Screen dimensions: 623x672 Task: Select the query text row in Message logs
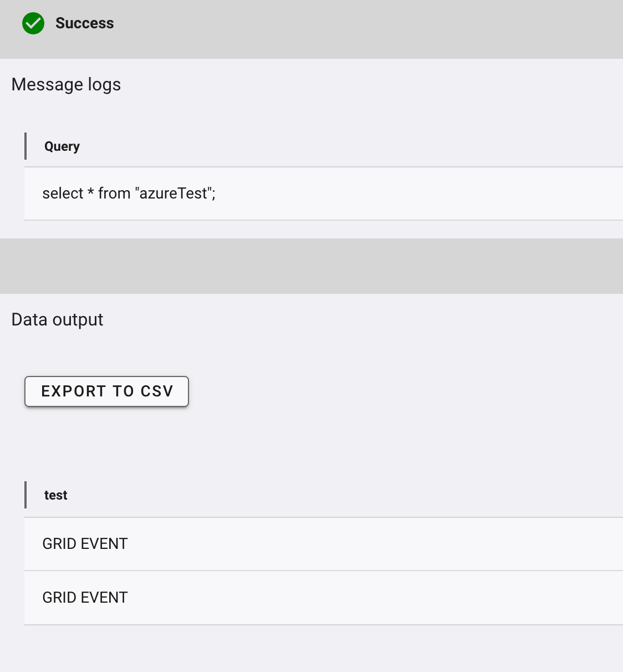[x=321, y=194]
